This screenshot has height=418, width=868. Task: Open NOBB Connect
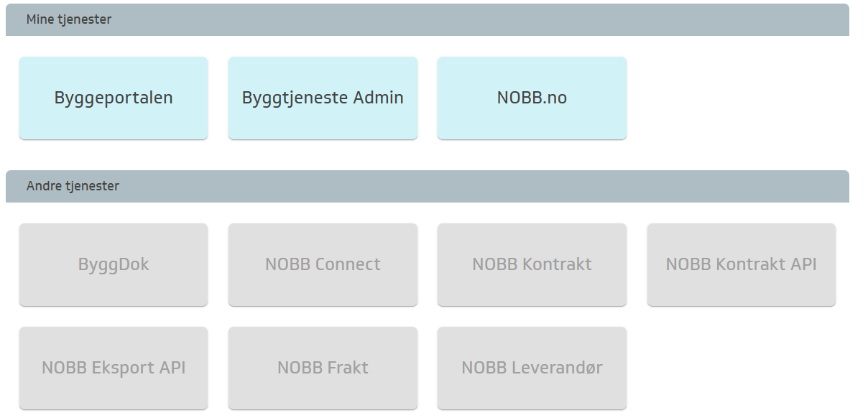(x=323, y=264)
